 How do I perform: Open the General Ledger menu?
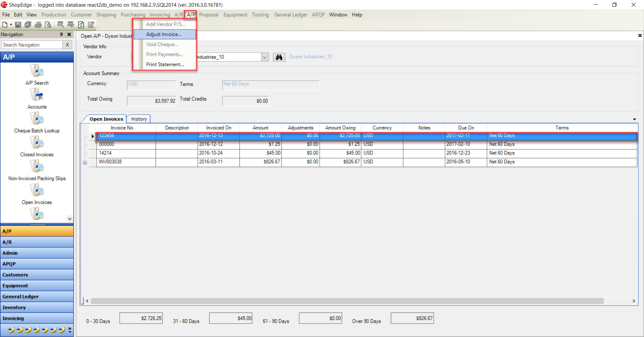point(290,15)
